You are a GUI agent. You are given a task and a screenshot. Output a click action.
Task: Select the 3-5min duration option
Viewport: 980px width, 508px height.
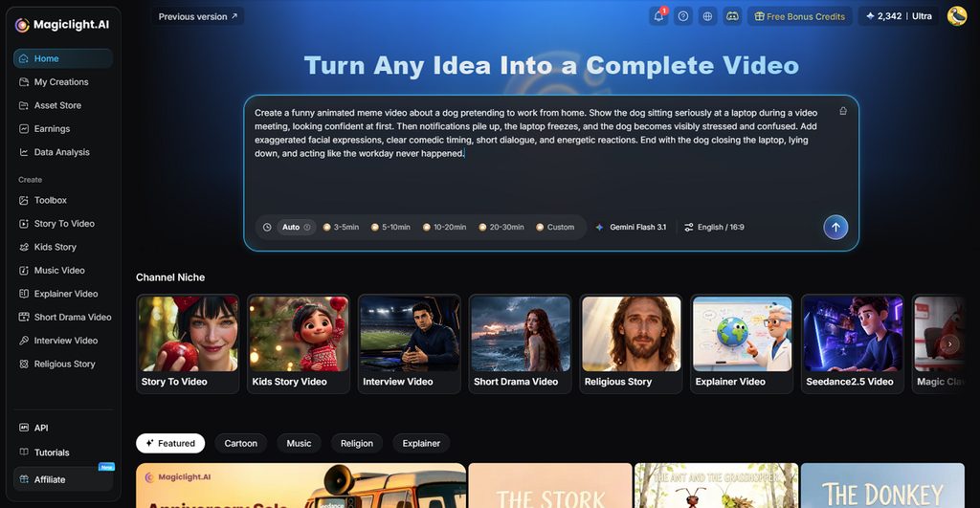pyautogui.click(x=341, y=228)
